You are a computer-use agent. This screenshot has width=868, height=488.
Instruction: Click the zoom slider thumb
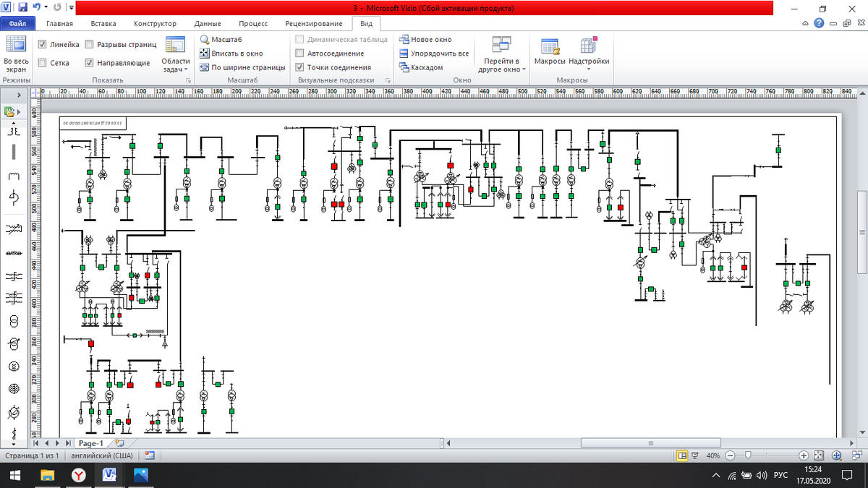(747, 456)
